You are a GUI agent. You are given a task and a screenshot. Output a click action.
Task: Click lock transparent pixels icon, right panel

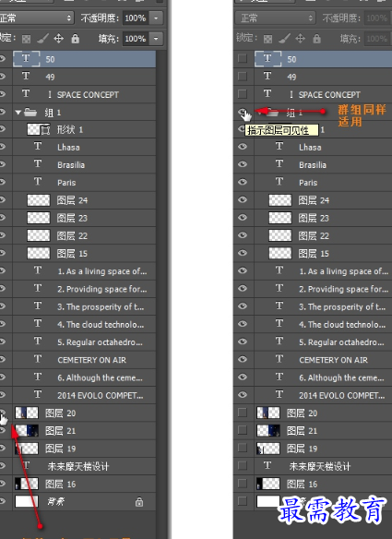click(x=267, y=39)
